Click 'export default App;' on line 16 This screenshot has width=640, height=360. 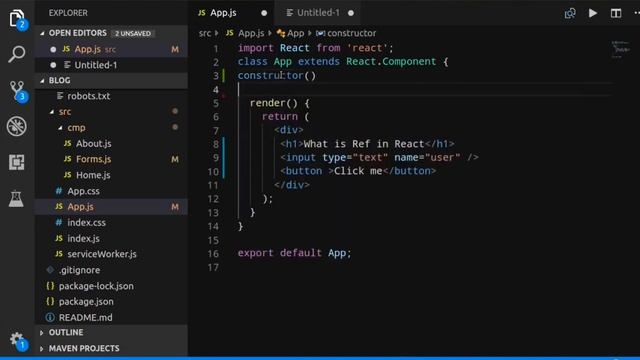[x=294, y=253]
